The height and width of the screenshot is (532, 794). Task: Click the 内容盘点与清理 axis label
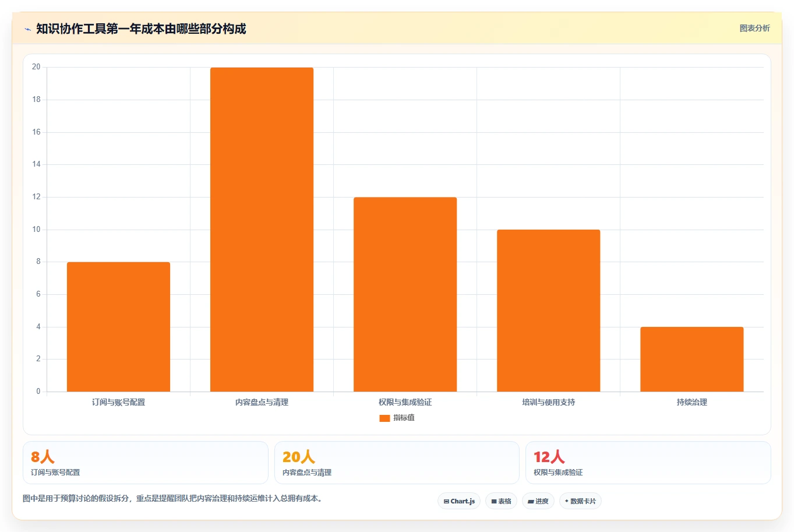[262, 402]
